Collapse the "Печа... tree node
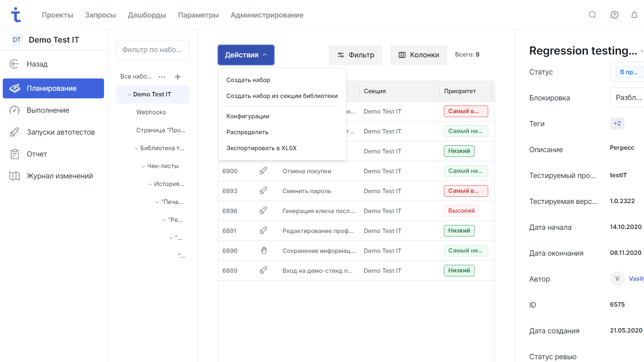 coord(157,202)
